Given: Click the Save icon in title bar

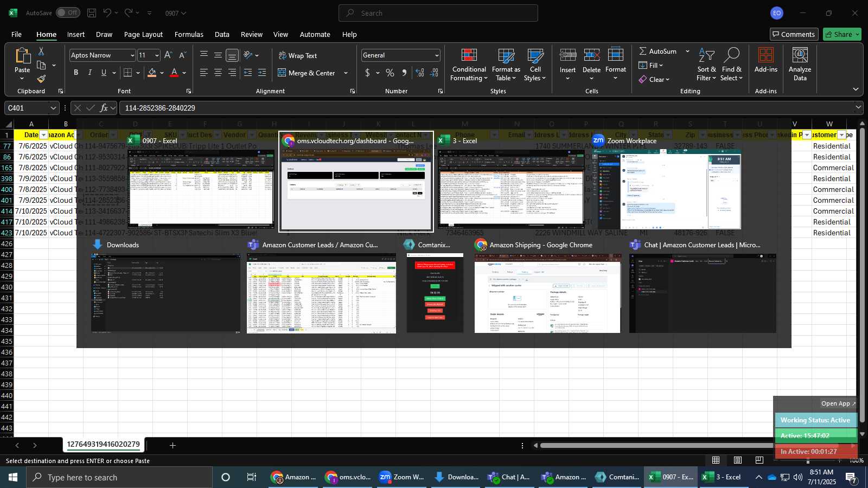Looking at the screenshot, I should [92, 13].
